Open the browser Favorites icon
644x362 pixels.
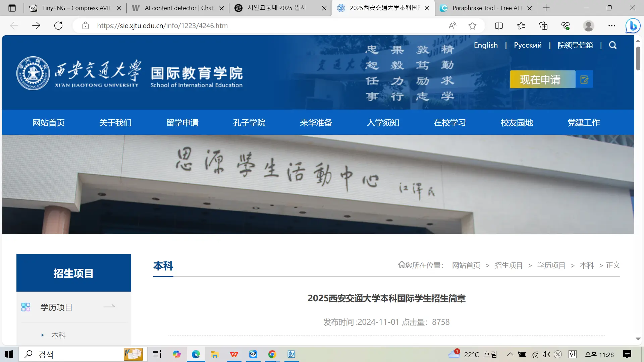[521, 25]
